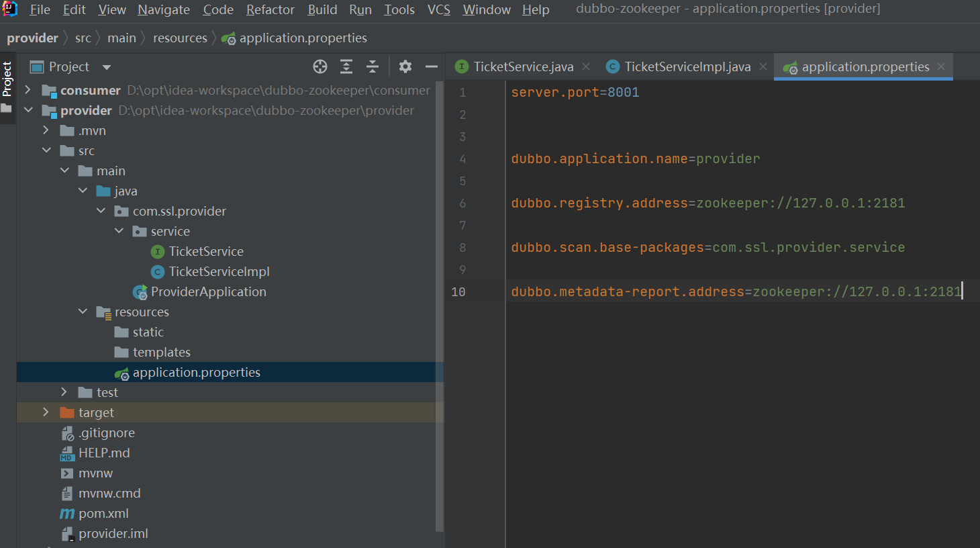Click the orange target folder icon

pos(66,412)
